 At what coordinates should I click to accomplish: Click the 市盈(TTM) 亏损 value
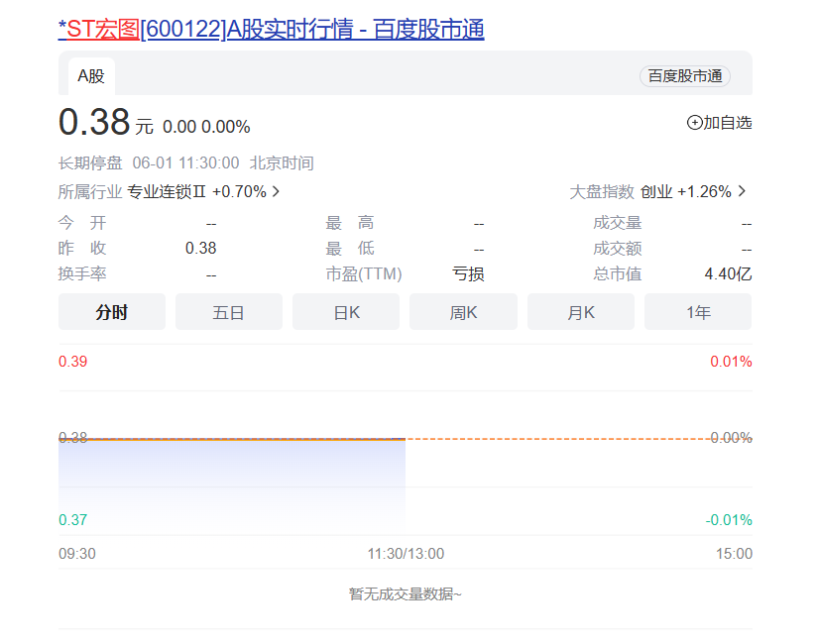click(x=468, y=274)
